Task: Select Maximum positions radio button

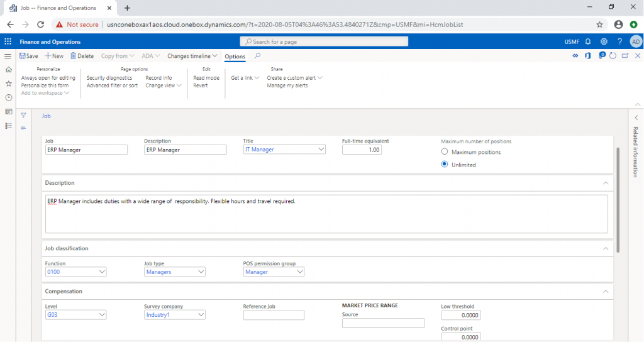Action: 445,151
